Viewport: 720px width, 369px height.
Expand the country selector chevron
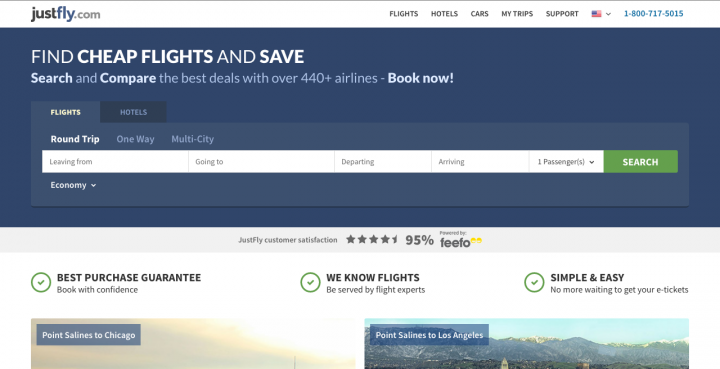click(608, 14)
